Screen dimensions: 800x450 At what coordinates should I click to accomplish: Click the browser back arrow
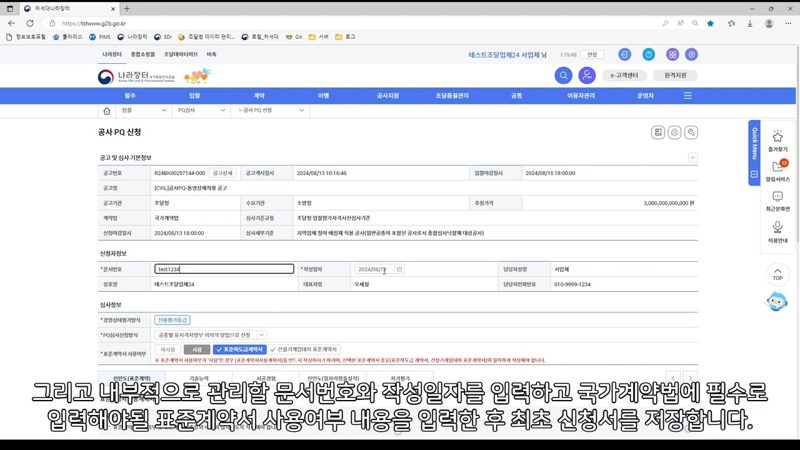(x=12, y=23)
